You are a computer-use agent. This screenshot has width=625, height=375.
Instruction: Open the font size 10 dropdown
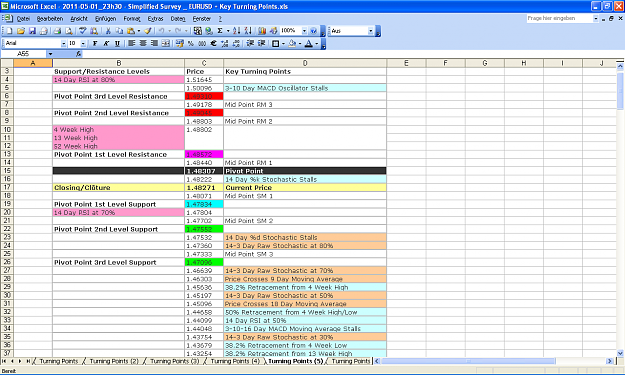coord(83,43)
